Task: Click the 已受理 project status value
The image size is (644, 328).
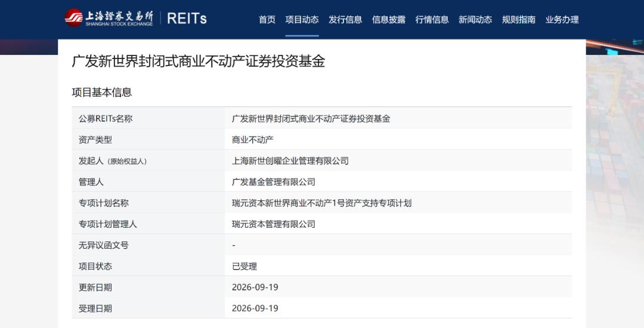Action: pyautogui.click(x=244, y=267)
